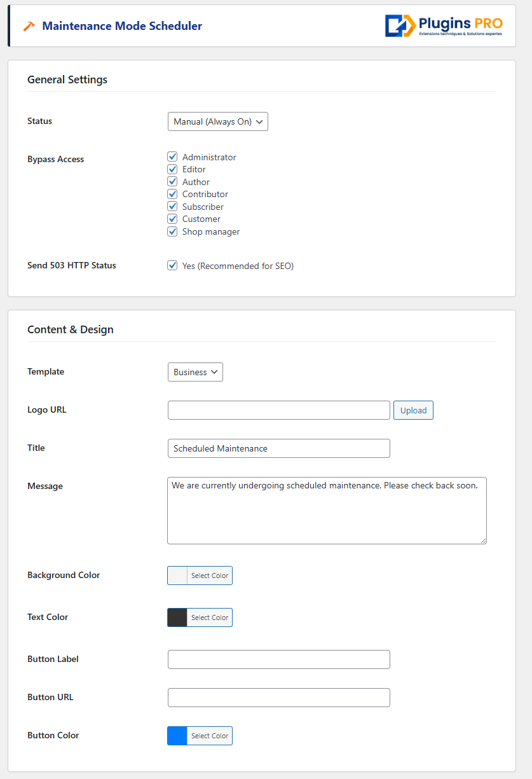Uncheck the Contributor role checkbox

(172, 194)
